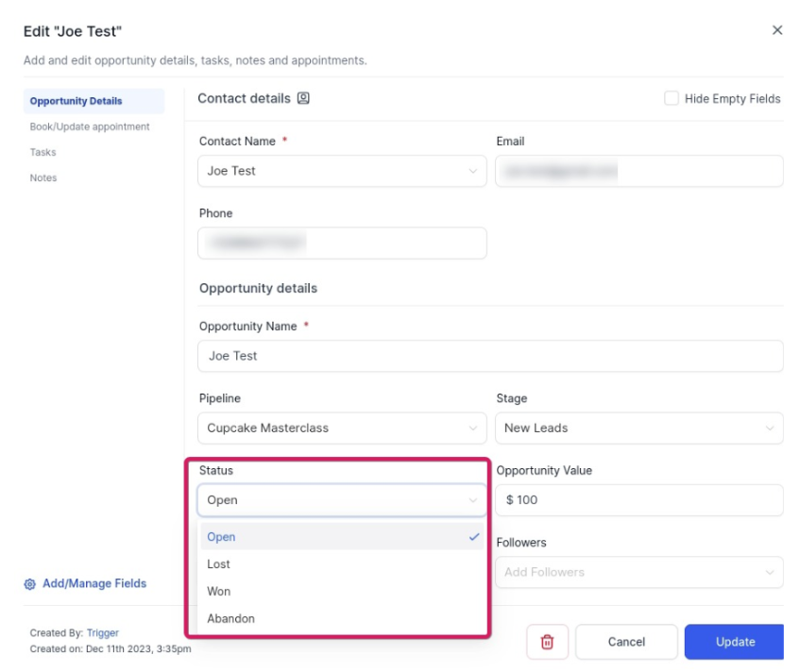Choose the Lost status option

pyautogui.click(x=219, y=564)
